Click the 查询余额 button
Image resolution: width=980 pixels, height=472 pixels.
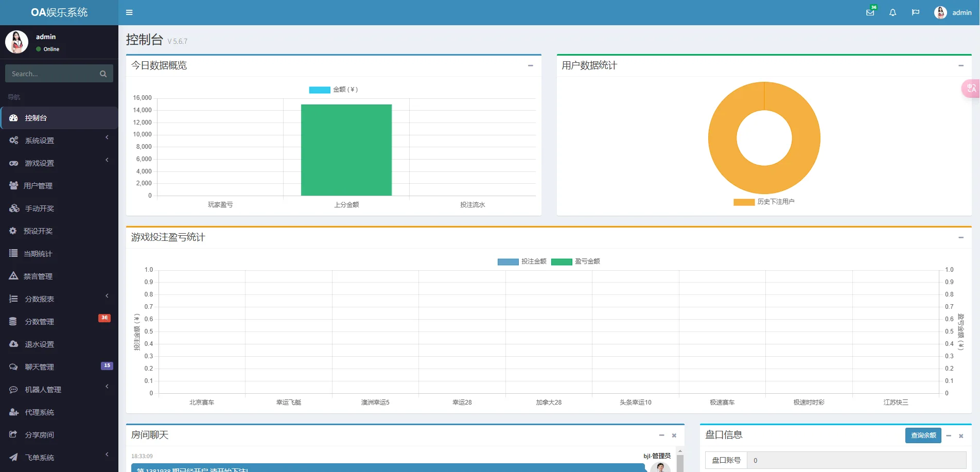923,435
